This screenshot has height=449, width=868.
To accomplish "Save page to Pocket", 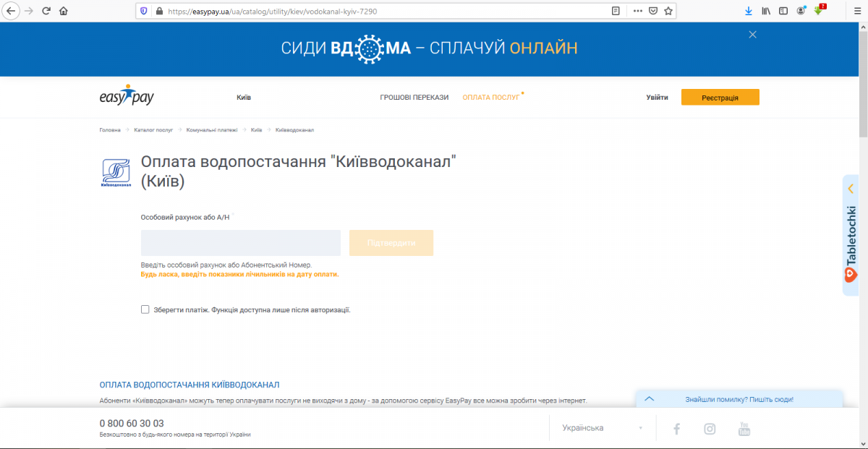I will 652,11.
